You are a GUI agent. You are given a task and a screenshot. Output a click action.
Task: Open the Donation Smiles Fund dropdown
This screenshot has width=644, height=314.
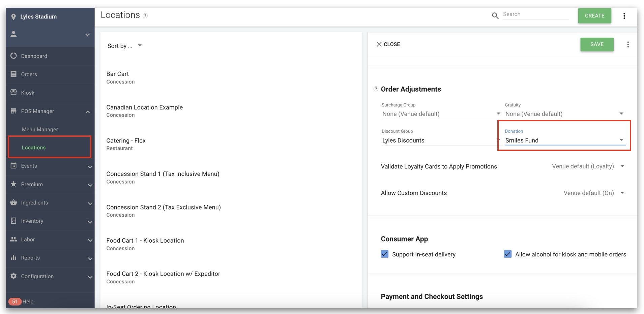click(x=565, y=140)
